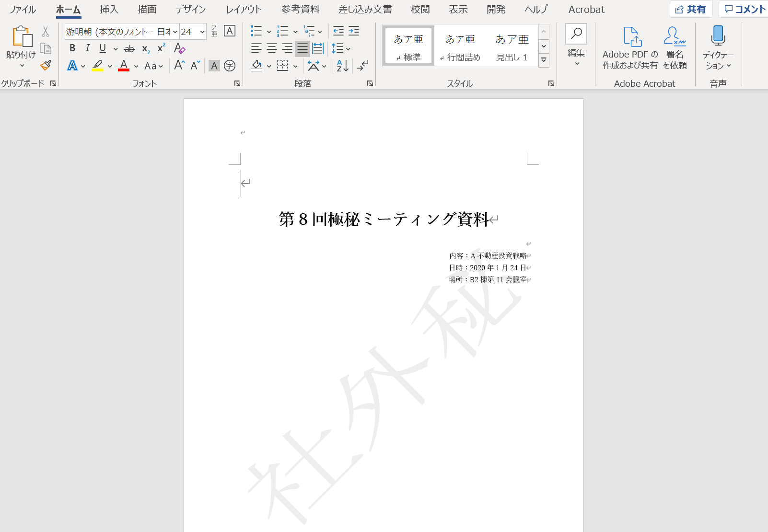Open Find search magnifier icon

576,34
